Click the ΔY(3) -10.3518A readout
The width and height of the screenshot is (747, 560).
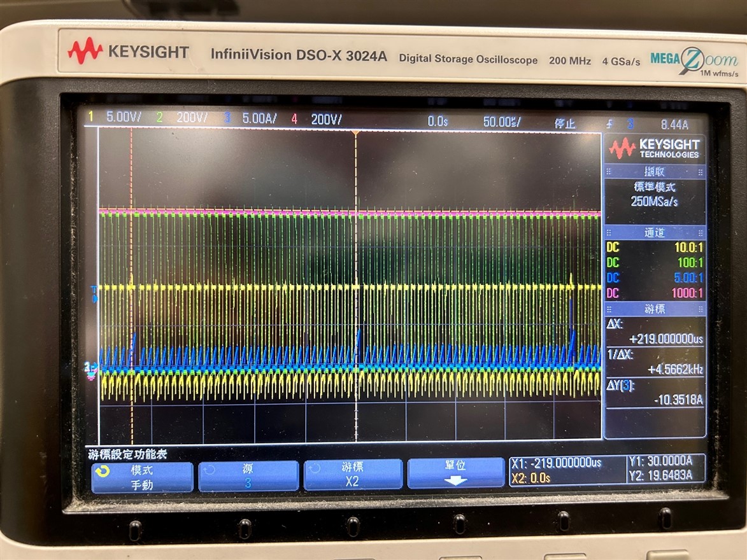pyautogui.click(x=655, y=393)
